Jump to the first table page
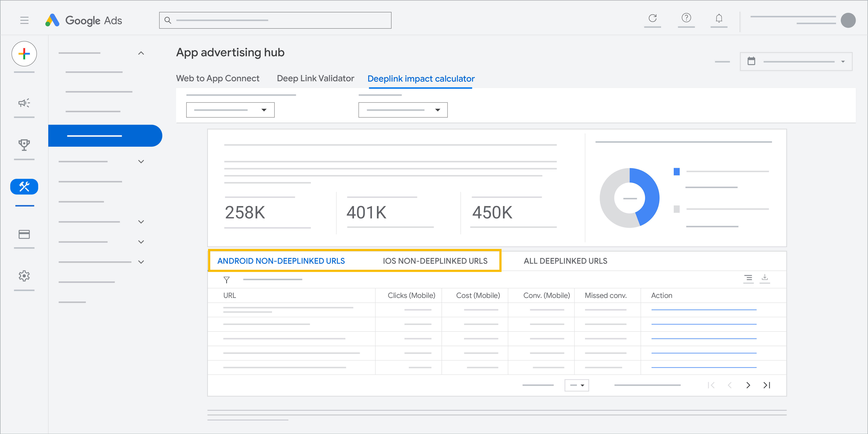The height and width of the screenshot is (434, 868). tap(711, 385)
